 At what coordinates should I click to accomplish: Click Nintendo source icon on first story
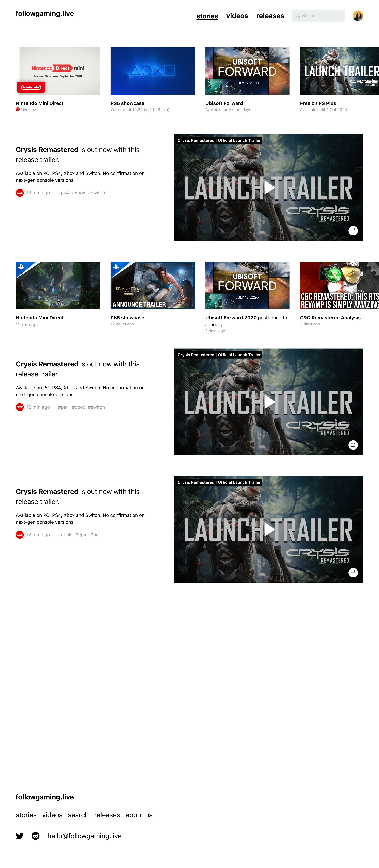pos(20,193)
